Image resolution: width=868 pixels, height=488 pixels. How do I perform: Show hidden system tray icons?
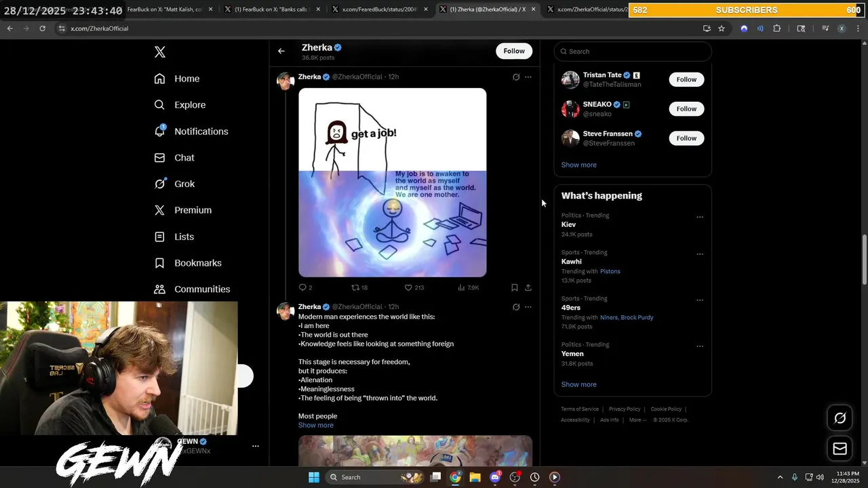[x=780, y=477]
